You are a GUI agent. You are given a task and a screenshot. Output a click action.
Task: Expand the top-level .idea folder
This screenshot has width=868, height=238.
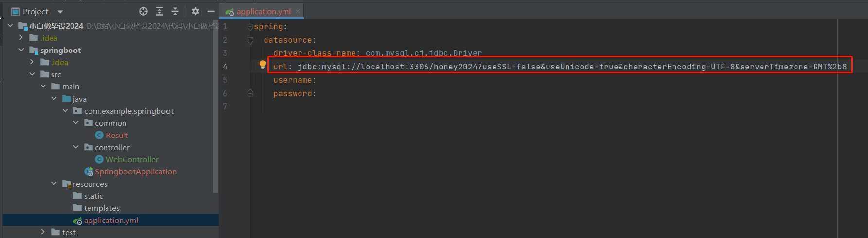21,37
